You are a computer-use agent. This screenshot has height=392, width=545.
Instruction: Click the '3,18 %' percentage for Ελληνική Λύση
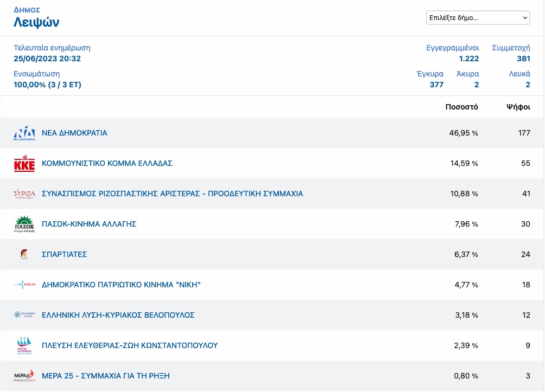(x=467, y=315)
